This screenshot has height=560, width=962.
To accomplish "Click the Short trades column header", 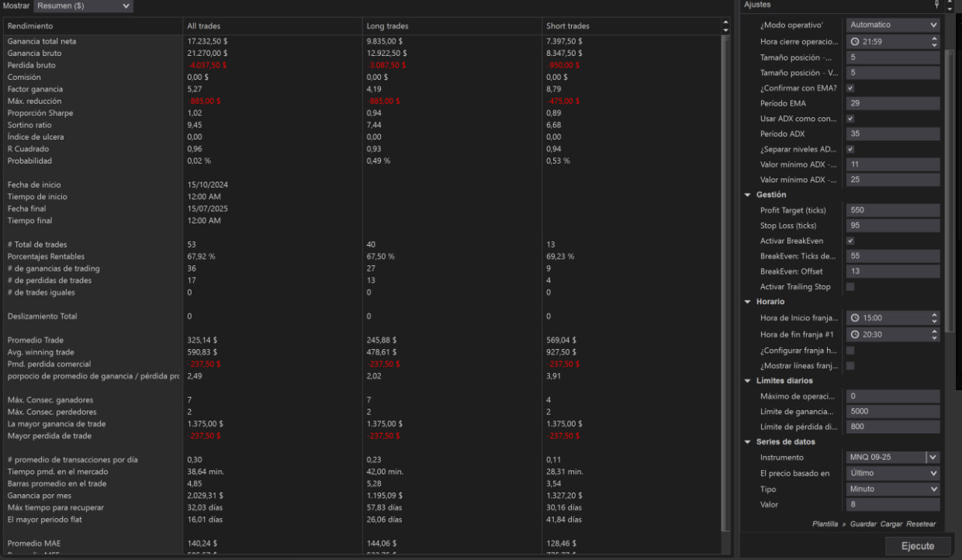I will [567, 26].
